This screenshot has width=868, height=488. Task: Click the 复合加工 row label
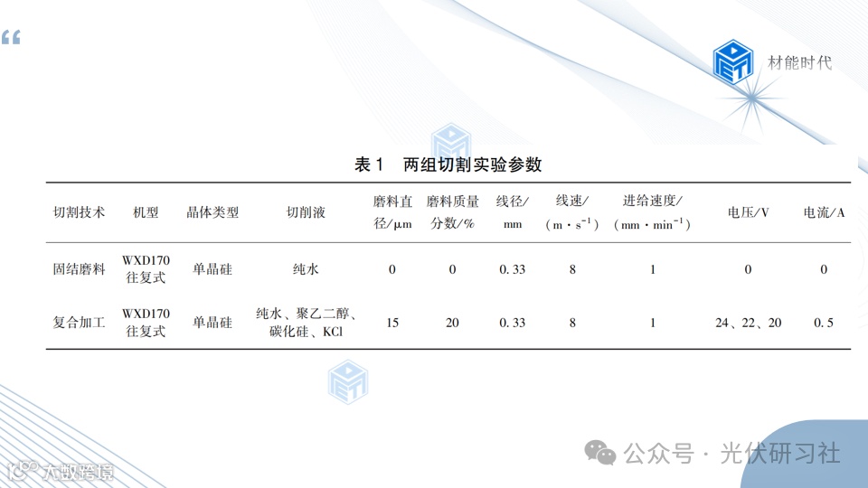click(x=79, y=323)
